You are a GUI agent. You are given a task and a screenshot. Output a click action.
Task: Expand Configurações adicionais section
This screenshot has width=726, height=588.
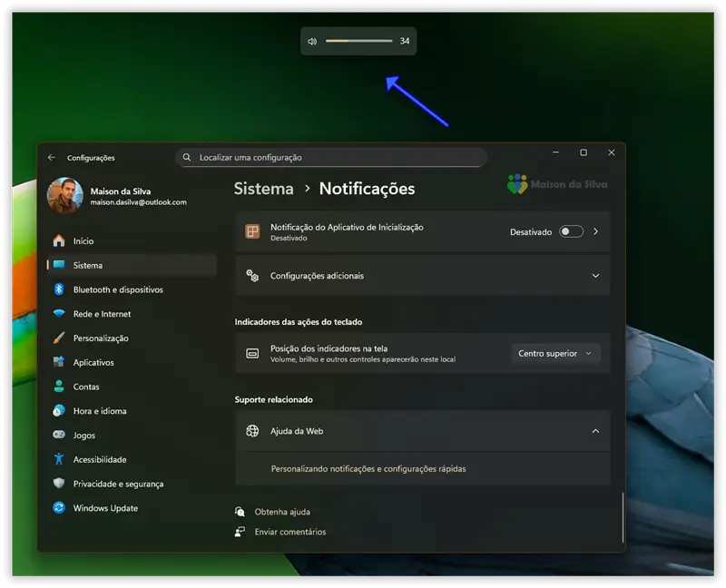pyautogui.click(x=595, y=276)
